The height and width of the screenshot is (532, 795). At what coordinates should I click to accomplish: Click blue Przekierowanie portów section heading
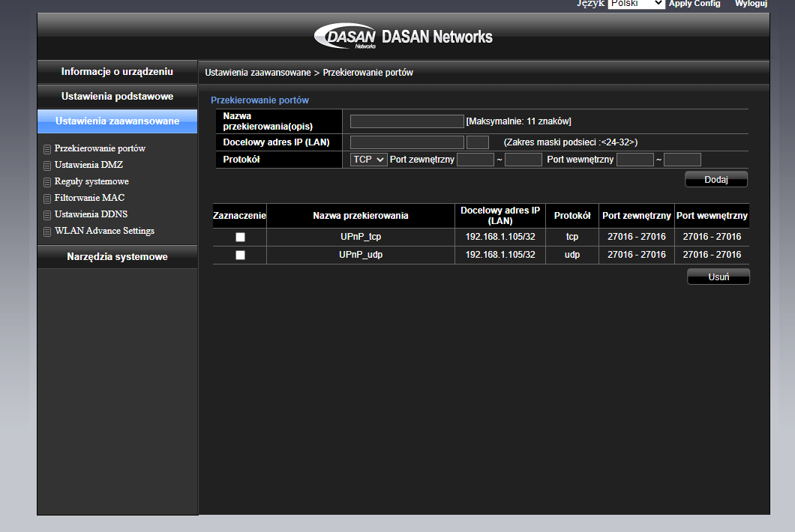tap(259, 100)
